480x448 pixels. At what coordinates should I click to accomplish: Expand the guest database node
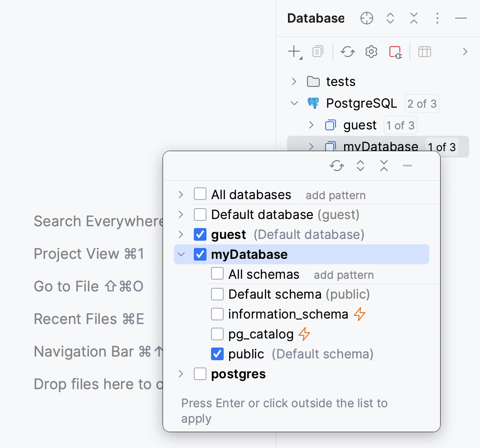point(311,125)
